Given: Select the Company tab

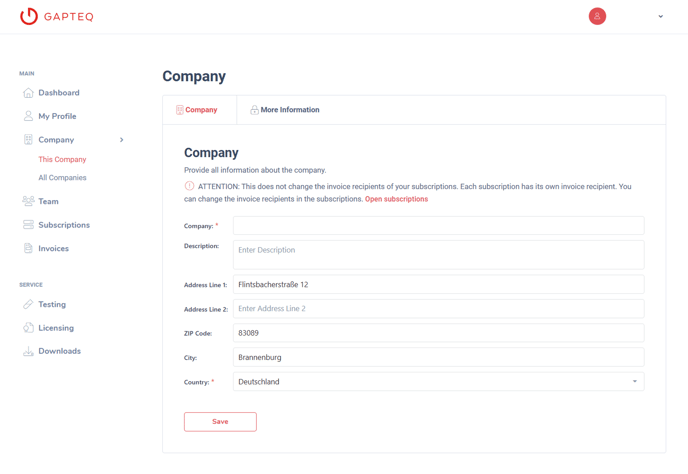Looking at the screenshot, I should tap(197, 110).
